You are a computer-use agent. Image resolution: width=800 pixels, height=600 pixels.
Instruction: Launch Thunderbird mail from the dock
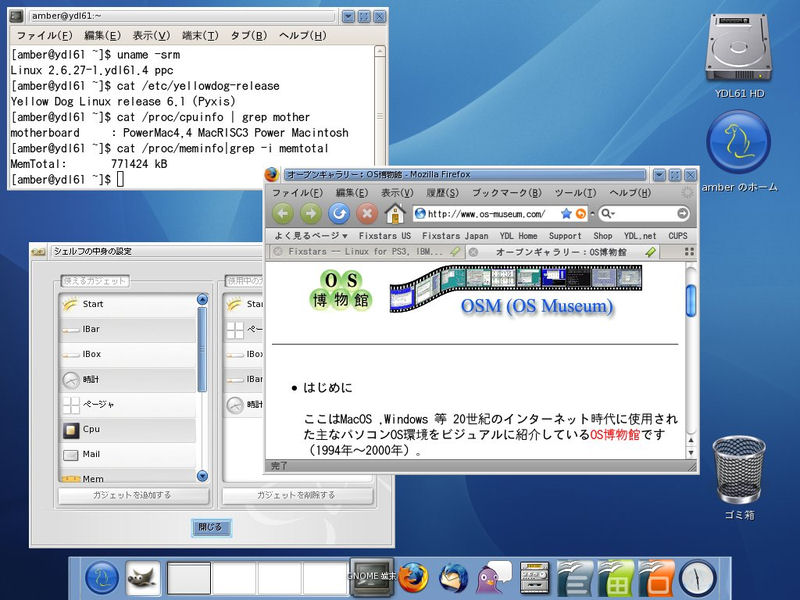coord(453,578)
